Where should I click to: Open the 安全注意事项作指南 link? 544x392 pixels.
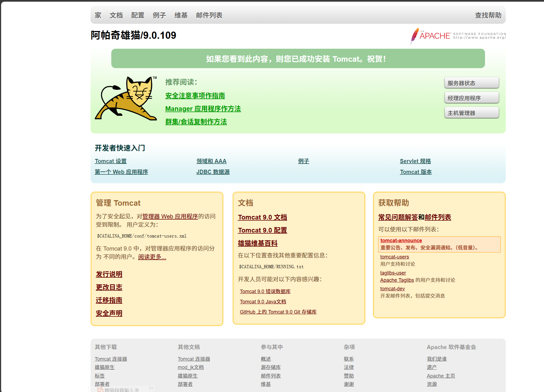(195, 96)
